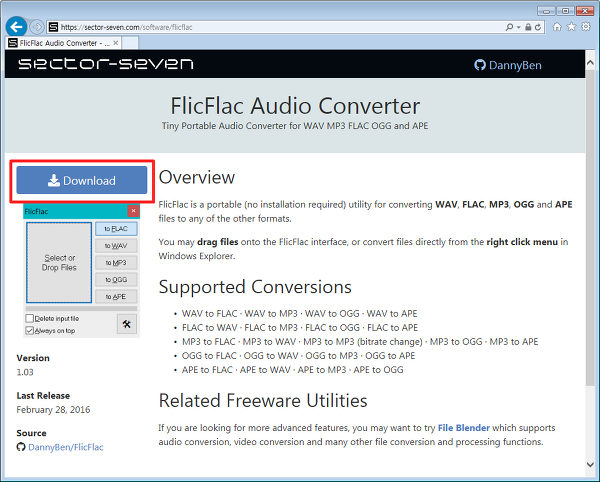Click the GitHub icon beside DannyBen header
Screen dimensions: 600x482
[480, 65]
